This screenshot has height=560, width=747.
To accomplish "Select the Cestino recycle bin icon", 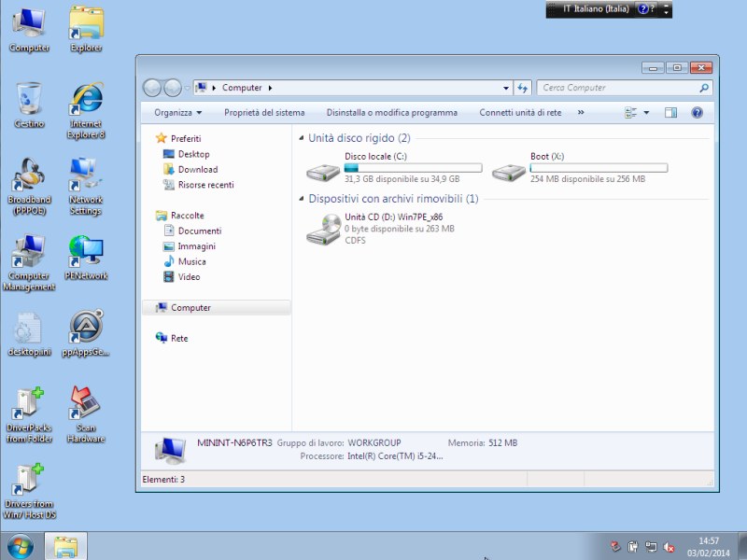I will [x=29, y=105].
